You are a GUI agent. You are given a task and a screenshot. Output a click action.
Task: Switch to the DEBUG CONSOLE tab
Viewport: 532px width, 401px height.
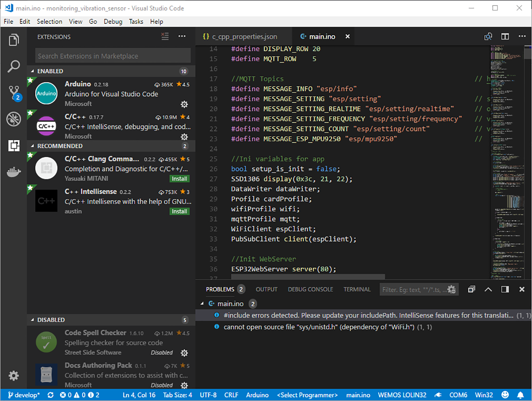pyautogui.click(x=311, y=289)
